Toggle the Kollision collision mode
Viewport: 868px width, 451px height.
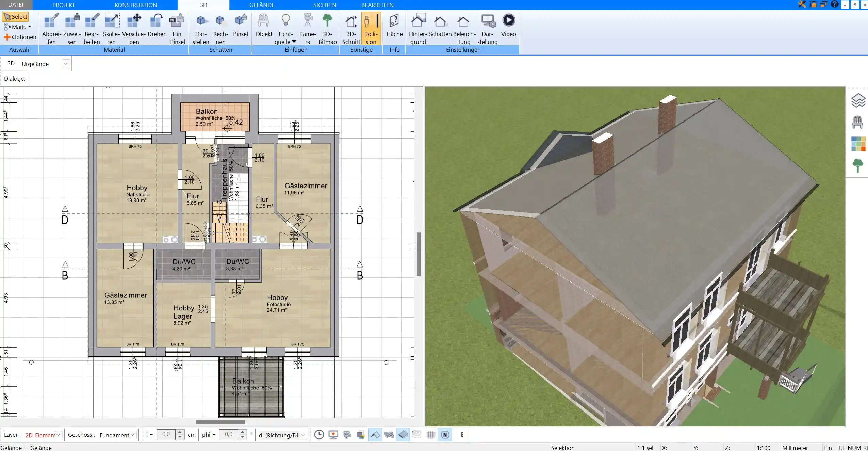tap(371, 29)
